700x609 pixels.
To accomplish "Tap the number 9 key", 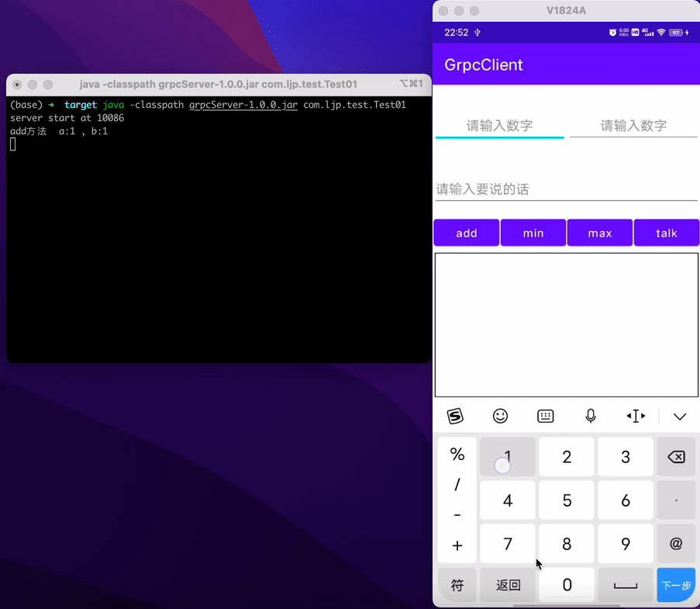I will pos(626,544).
